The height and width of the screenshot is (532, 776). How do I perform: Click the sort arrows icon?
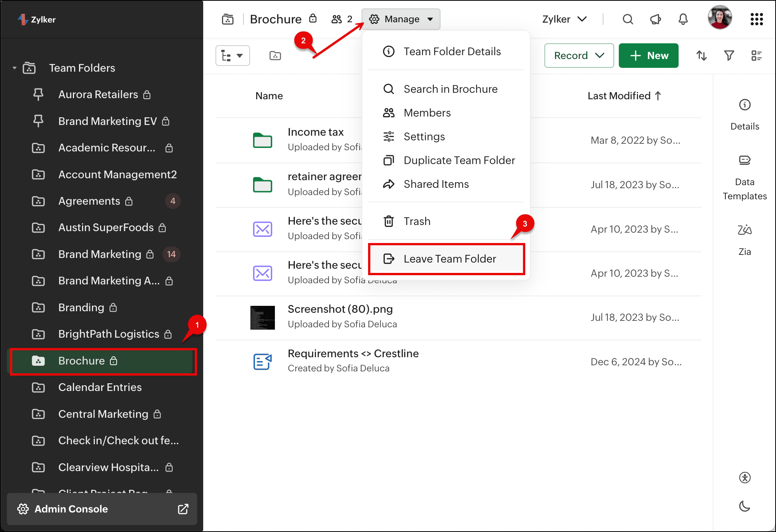click(701, 56)
